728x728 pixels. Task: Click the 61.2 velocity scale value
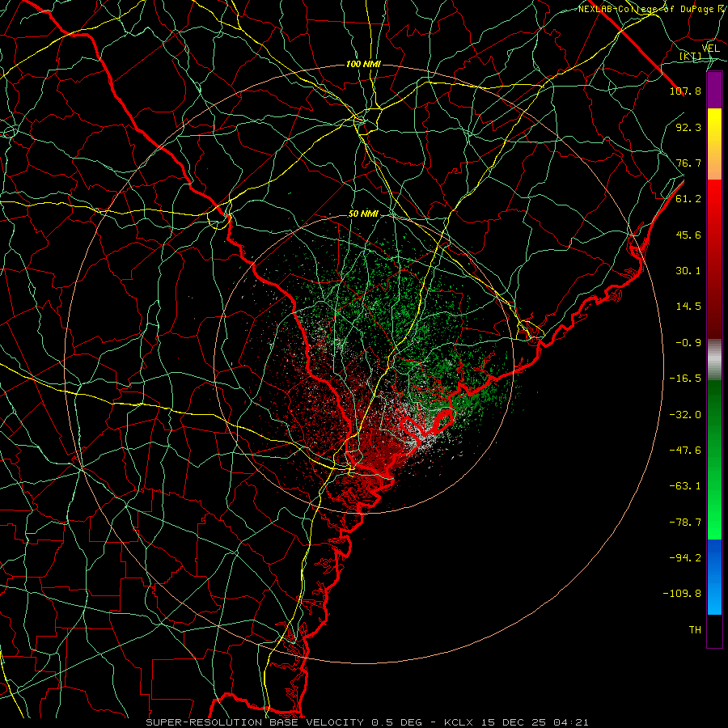pyautogui.click(x=688, y=199)
